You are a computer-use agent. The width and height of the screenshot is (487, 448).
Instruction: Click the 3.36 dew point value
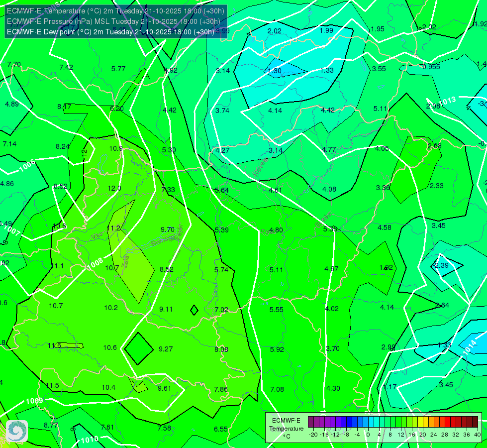tap(383, 188)
